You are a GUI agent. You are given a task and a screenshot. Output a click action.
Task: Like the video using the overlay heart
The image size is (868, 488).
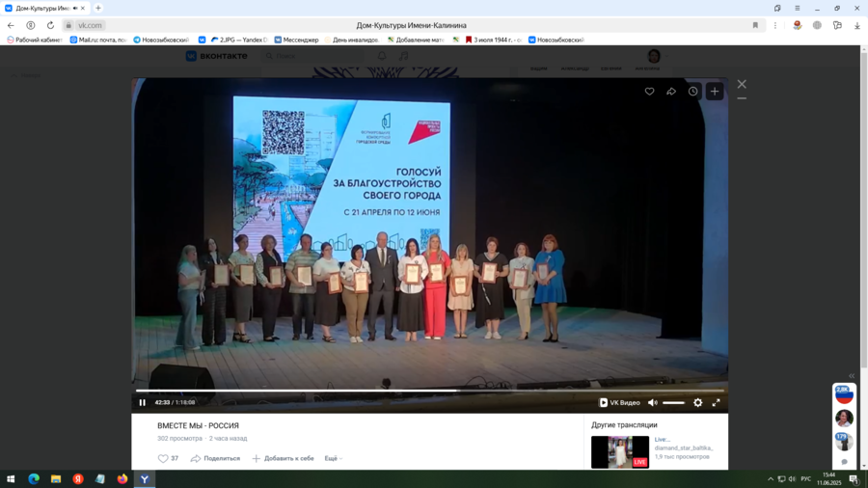pyautogui.click(x=649, y=92)
